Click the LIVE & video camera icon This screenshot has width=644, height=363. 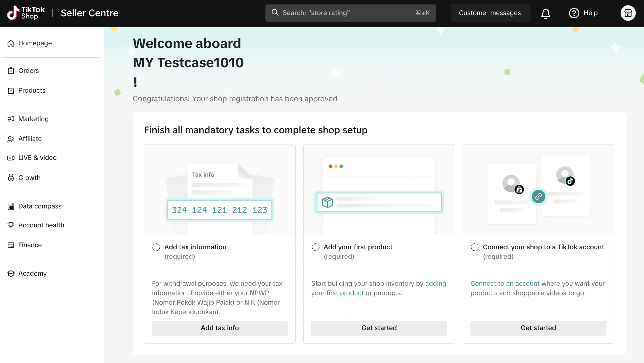coord(11,158)
